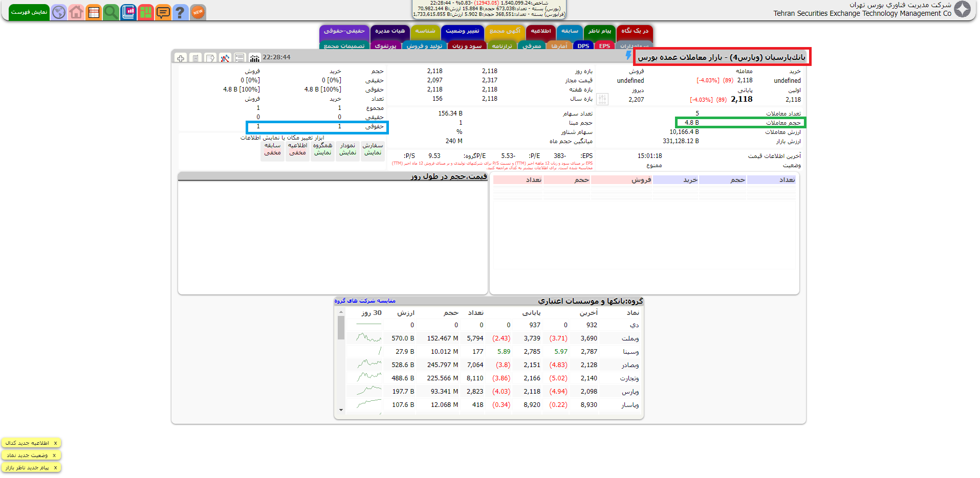Open the ترازنامه tab
This screenshot has height=478, width=980.
[x=502, y=46]
